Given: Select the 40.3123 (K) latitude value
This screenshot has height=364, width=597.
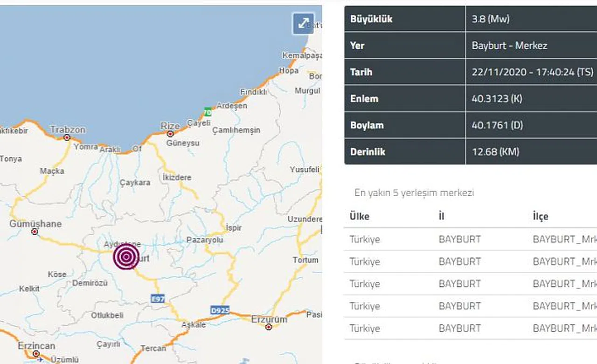Looking at the screenshot, I should point(497,99).
